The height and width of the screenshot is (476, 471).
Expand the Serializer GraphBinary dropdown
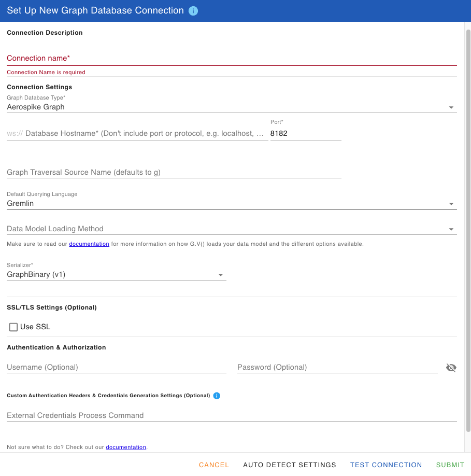point(116,275)
